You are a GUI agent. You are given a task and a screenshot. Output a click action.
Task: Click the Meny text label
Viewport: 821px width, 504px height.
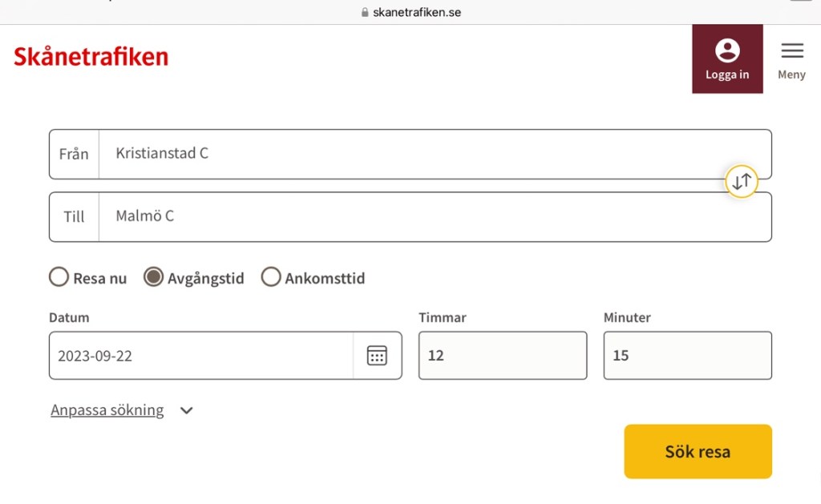click(791, 75)
